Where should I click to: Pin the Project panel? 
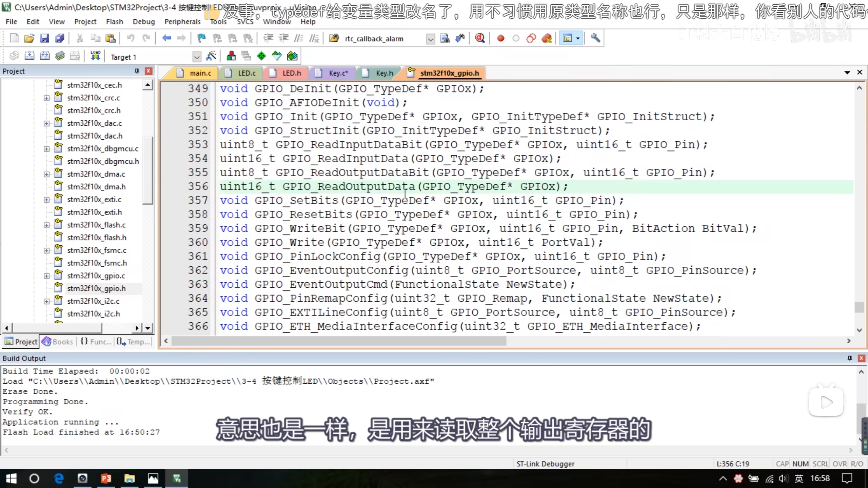137,71
